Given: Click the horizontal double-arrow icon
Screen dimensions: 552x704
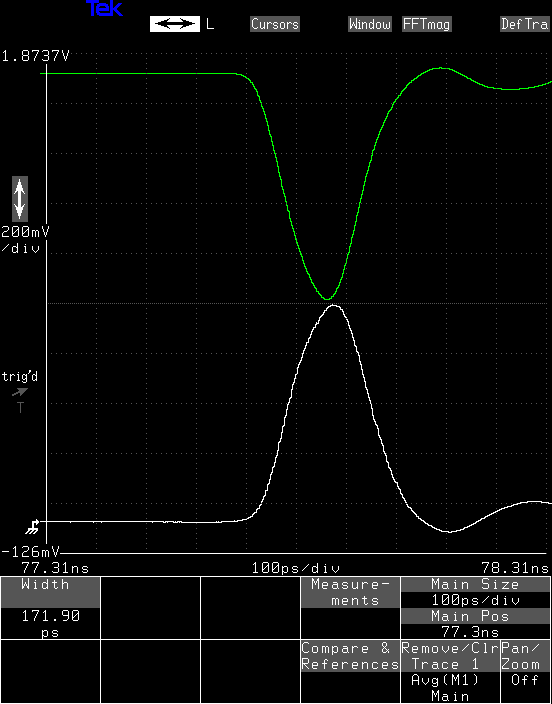Looking at the screenshot, I should [x=175, y=24].
